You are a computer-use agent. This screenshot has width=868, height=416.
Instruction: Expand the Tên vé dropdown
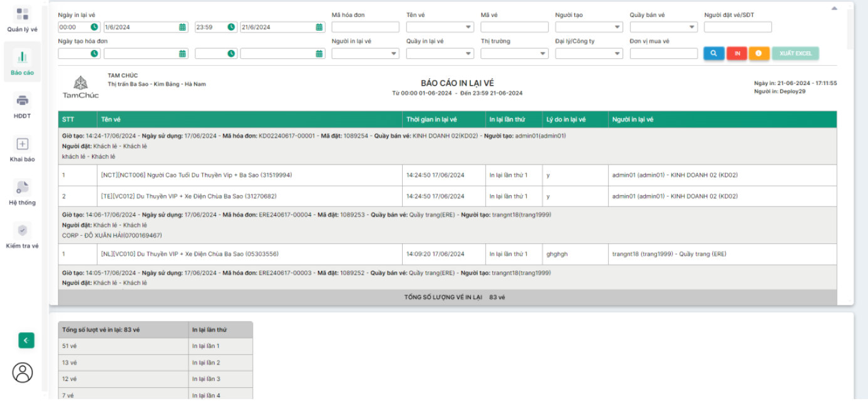coord(440,28)
